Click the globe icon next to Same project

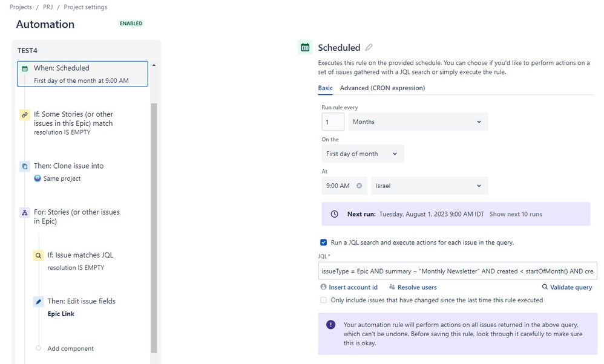tap(37, 178)
